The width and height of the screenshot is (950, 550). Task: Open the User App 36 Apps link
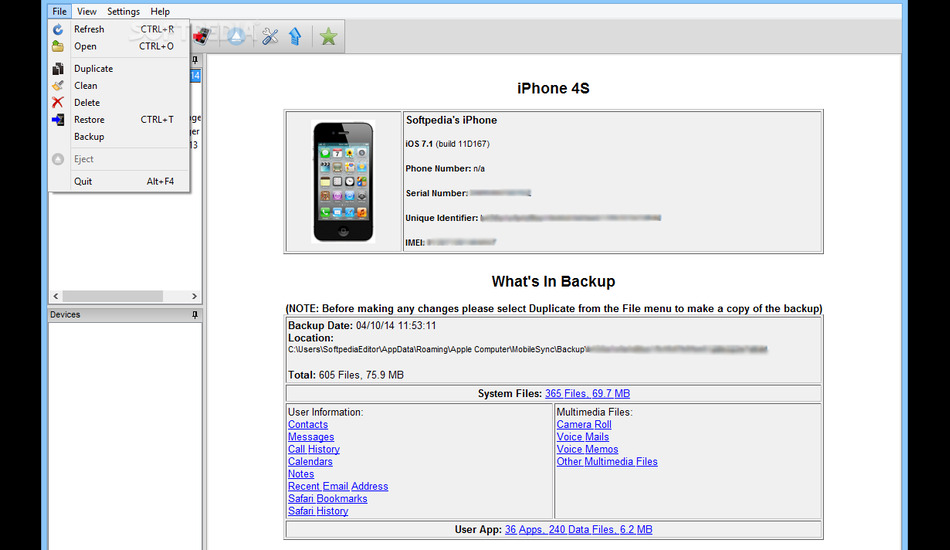click(x=579, y=529)
